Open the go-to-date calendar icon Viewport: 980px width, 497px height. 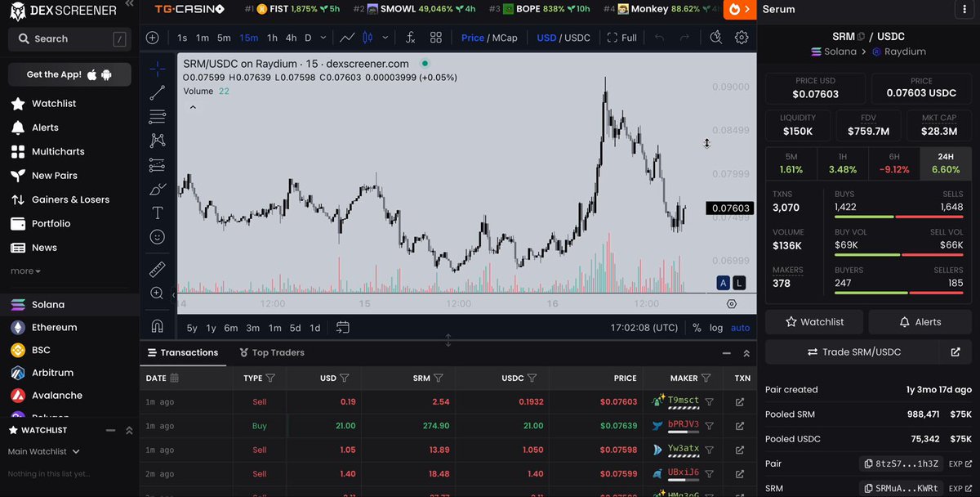click(x=343, y=327)
